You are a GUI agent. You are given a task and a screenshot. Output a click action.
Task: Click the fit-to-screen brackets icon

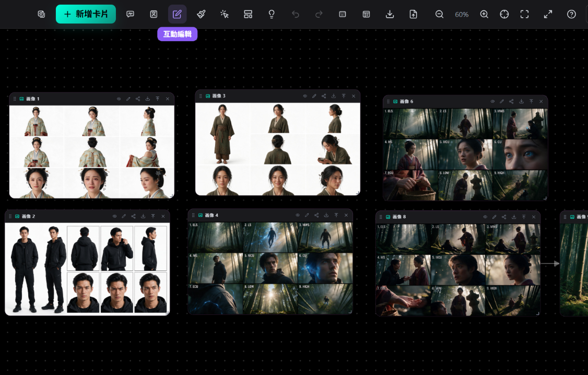[525, 14]
